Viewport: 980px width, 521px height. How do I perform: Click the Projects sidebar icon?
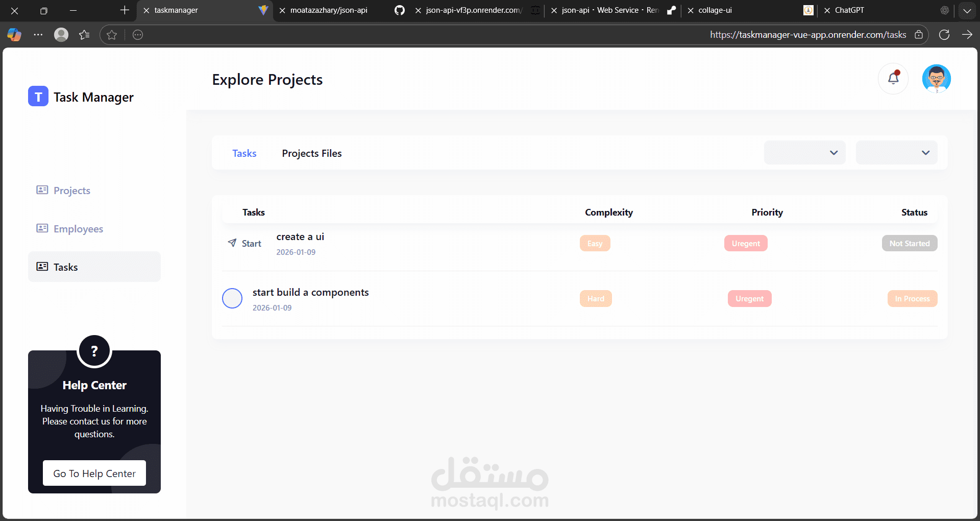(42, 190)
